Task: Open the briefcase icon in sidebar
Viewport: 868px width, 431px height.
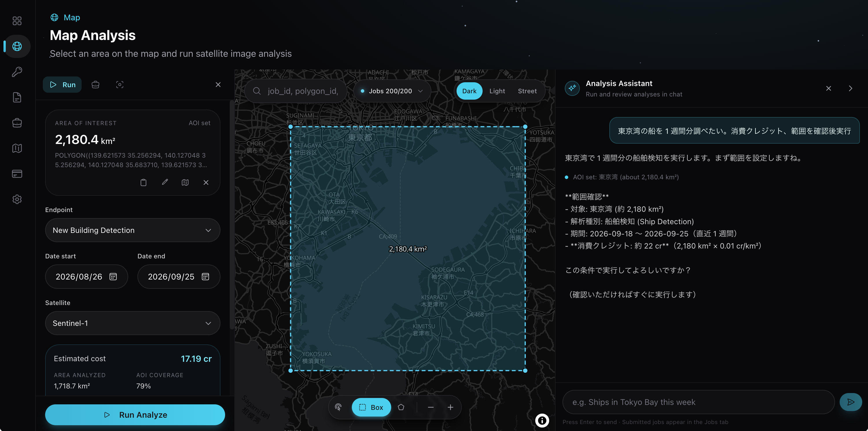Action: tap(17, 123)
